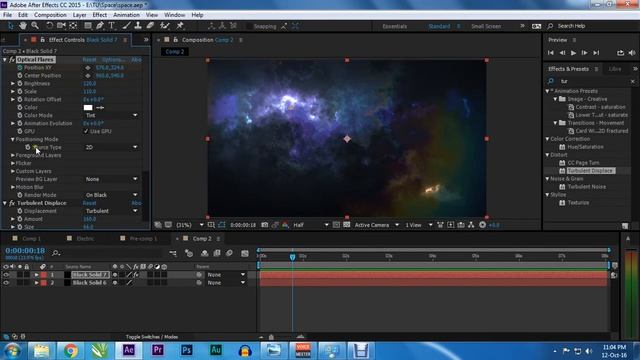Open the Displacement dropdown set to Turbulent
The height and width of the screenshot is (360, 640).
(111, 211)
